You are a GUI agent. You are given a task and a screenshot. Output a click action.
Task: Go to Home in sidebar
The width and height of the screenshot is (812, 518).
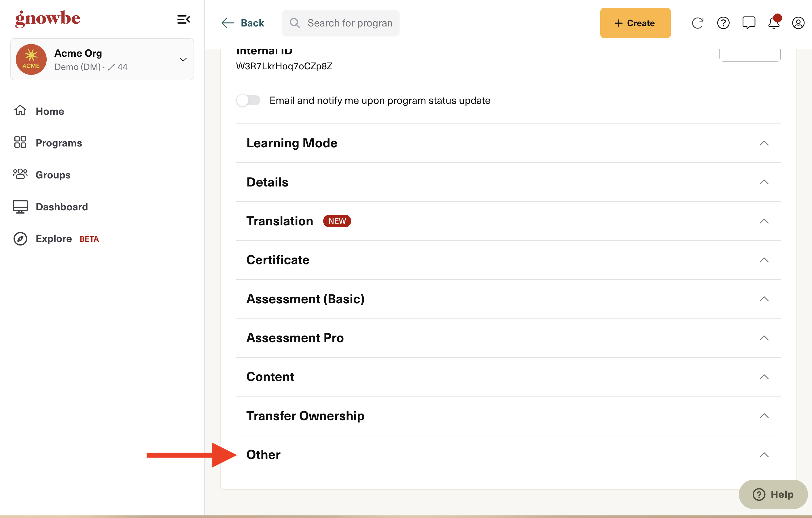(50, 111)
